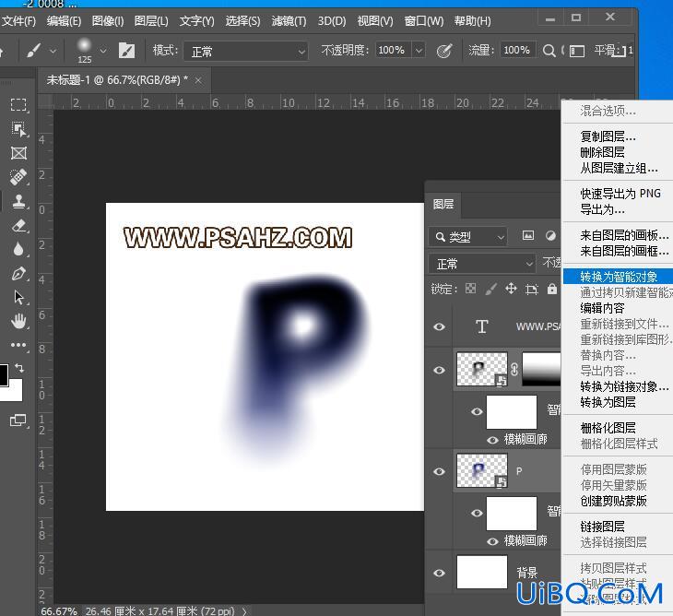The height and width of the screenshot is (616, 673).
Task: Expand the tool preset picker arrow
Action: 53,51
